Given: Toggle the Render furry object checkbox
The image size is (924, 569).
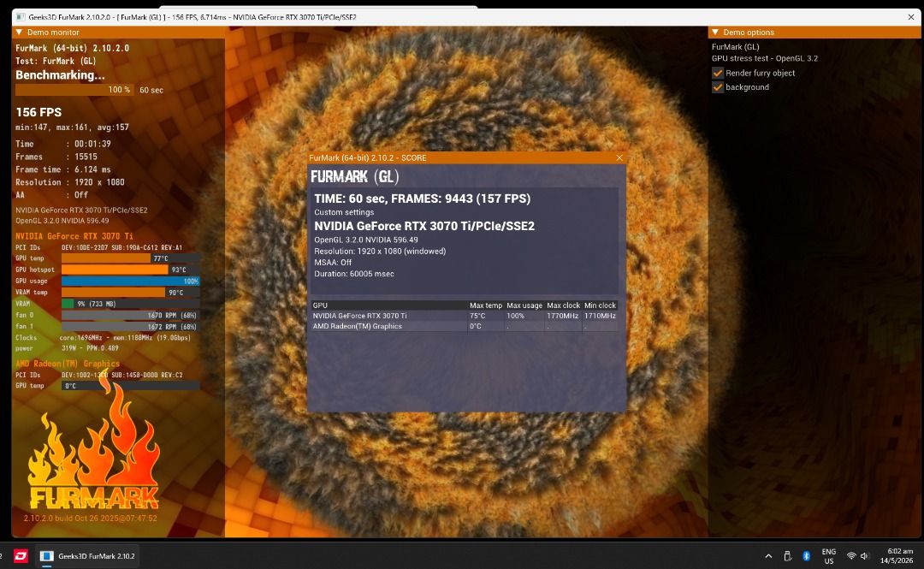Looking at the screenshot, I should point(717,73).
